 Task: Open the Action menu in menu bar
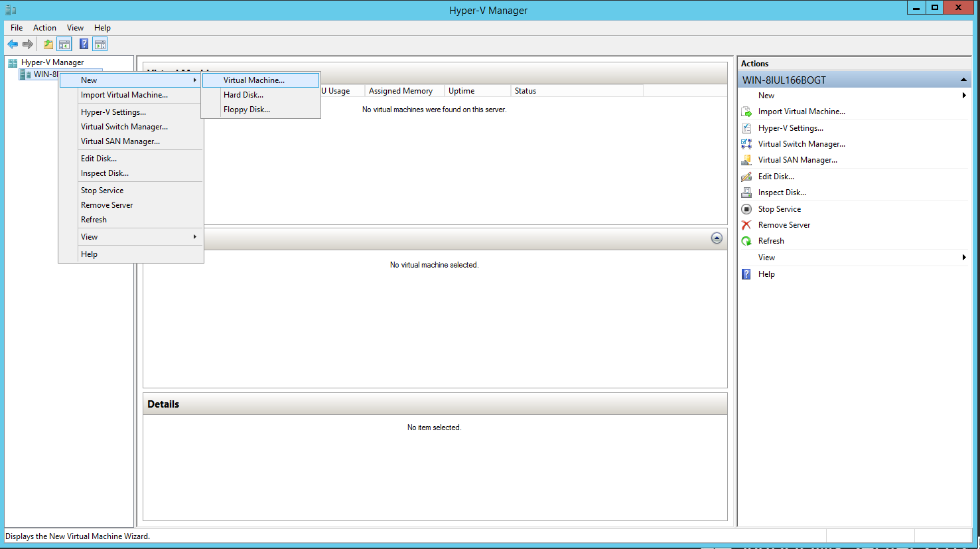[44, 28]
